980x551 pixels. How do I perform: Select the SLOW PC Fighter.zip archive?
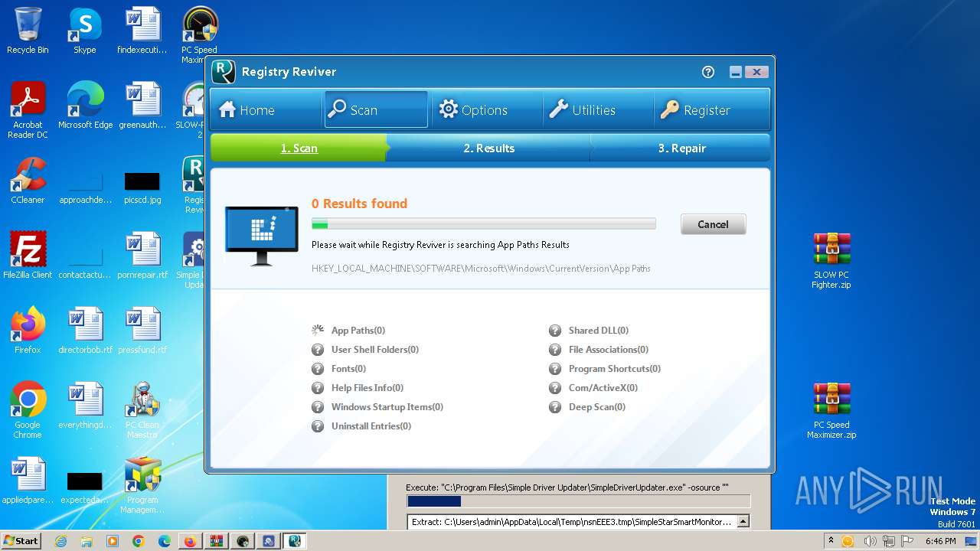(x=831, y=260)
